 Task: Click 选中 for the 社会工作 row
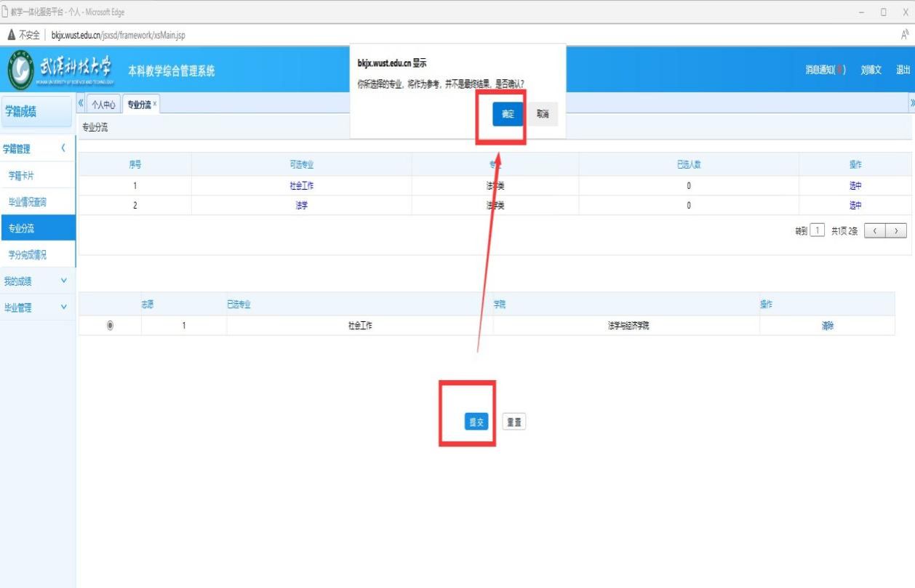pyautogui.click(x=855, y=185)
